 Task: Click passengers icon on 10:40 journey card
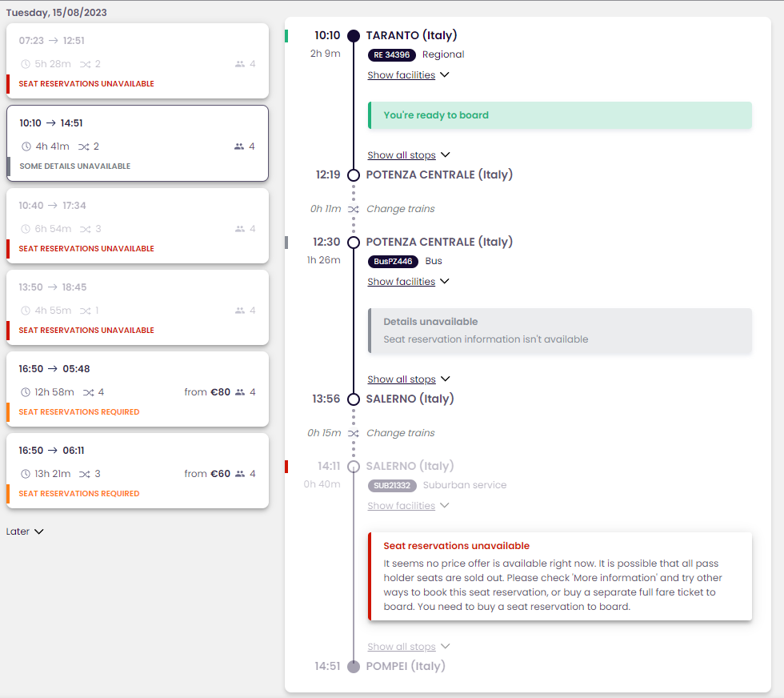coord(240,229)
